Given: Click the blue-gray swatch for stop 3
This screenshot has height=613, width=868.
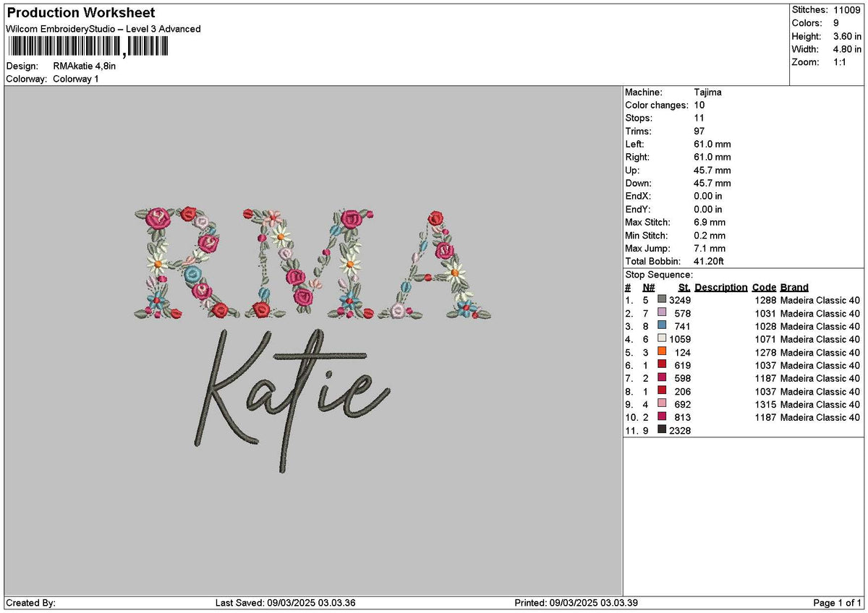Looking at the screenshot, I should [x=660, y=326].
